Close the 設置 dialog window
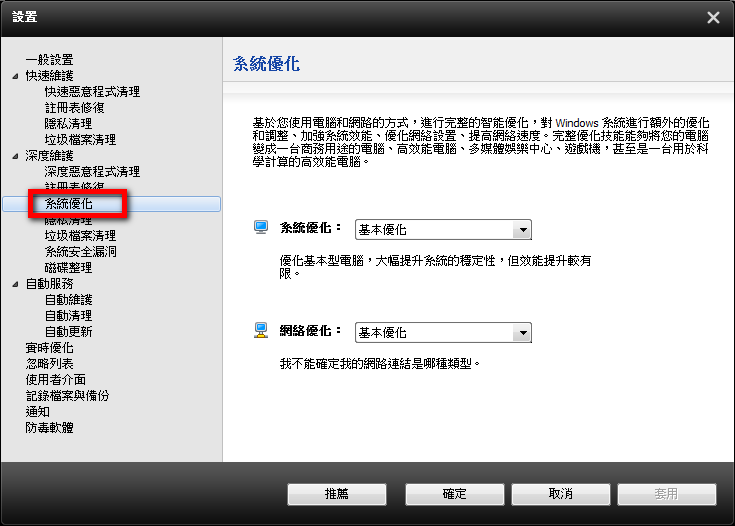 [x=712, y=18]
